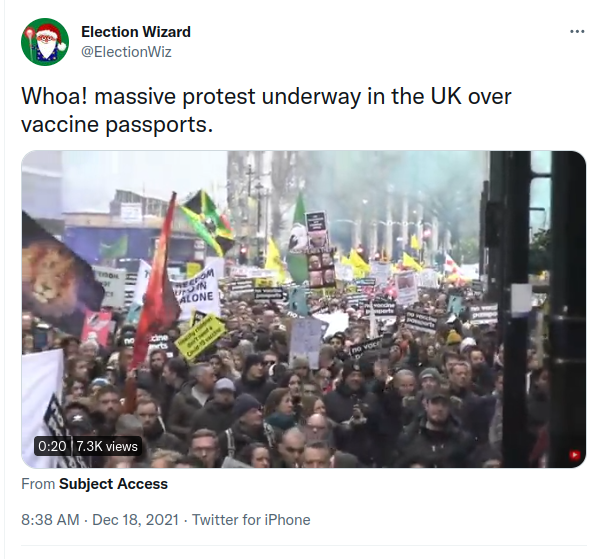Screen dimensions: 602x559
Task: Open the three-dot more options menu
Action: pos(577,31)
